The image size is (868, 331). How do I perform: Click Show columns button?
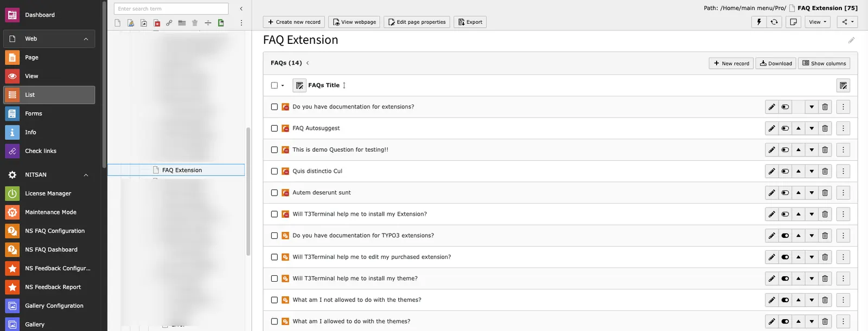[x=824, y=63]
